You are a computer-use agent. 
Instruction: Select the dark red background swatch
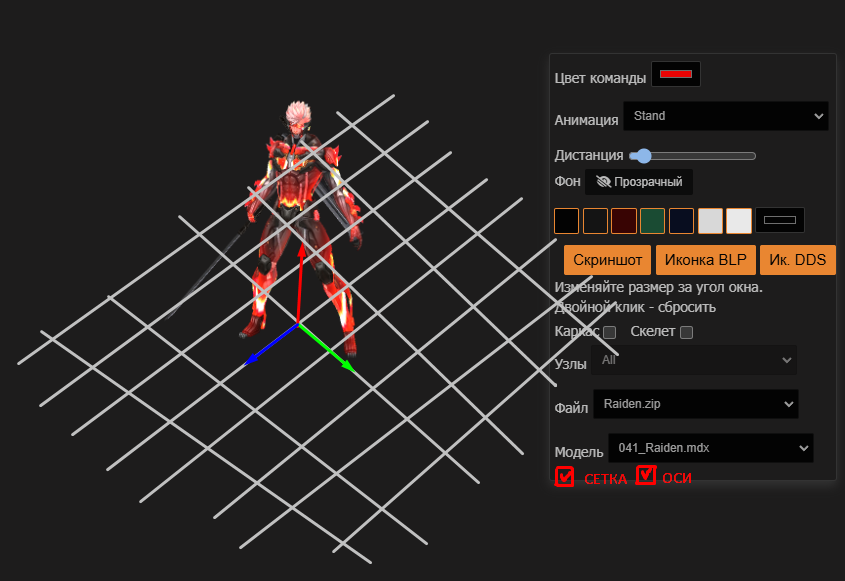coord(624,220)
